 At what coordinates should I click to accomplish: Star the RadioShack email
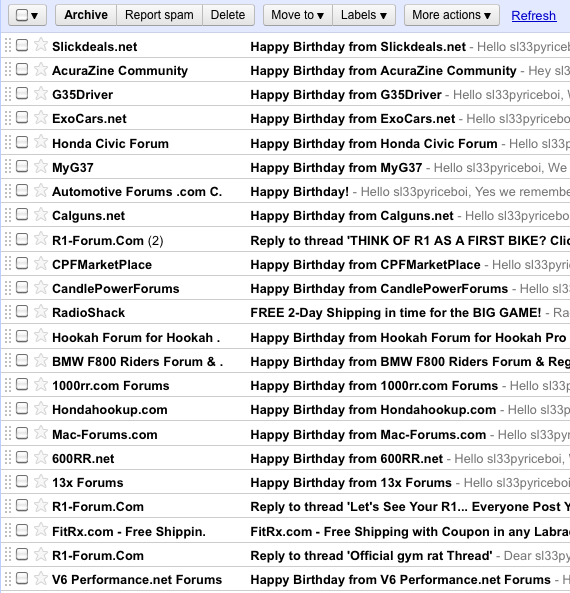click(40, 312)
